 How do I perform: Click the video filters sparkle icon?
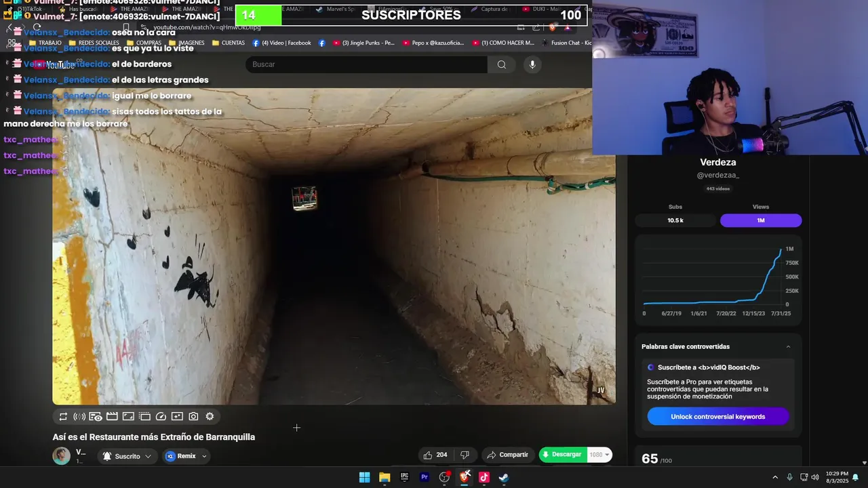pos(177,417)
